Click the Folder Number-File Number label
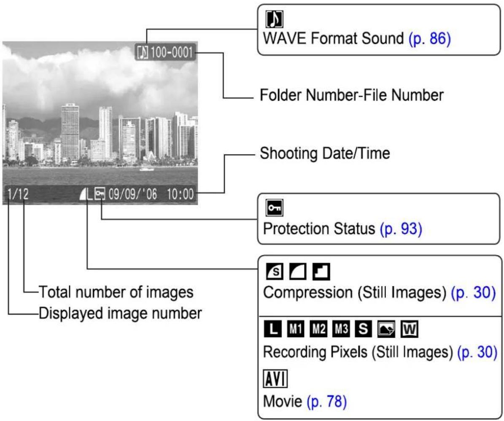504x421 pixels. pos(352,95)
